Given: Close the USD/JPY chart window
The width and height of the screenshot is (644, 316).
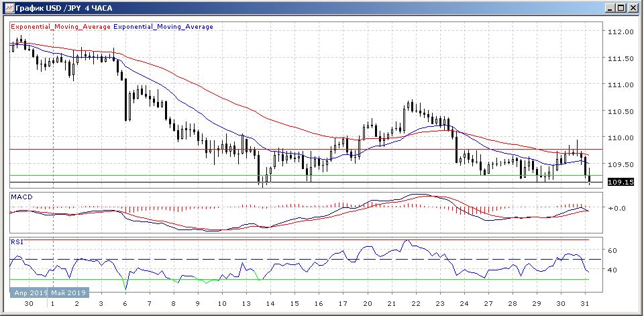Looking at the screenshot, I should (x=633, y=8).
